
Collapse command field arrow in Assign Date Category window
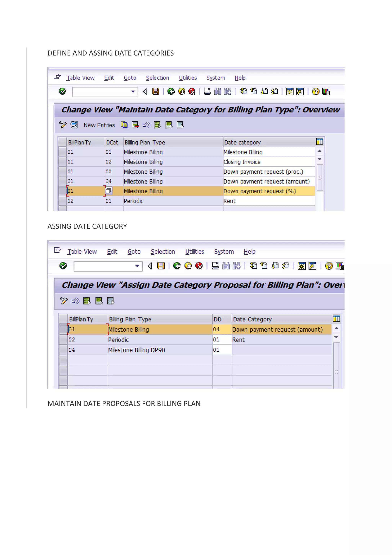pos(150,266)
